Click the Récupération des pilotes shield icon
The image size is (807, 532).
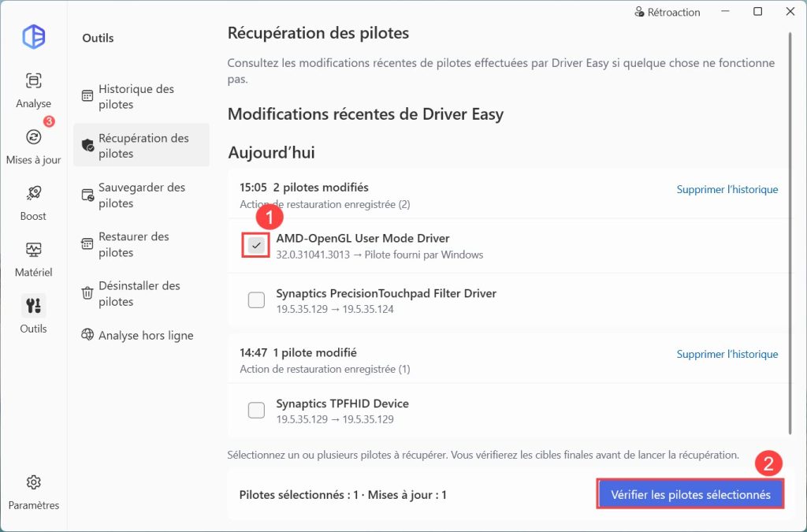(x=87, y=146)
